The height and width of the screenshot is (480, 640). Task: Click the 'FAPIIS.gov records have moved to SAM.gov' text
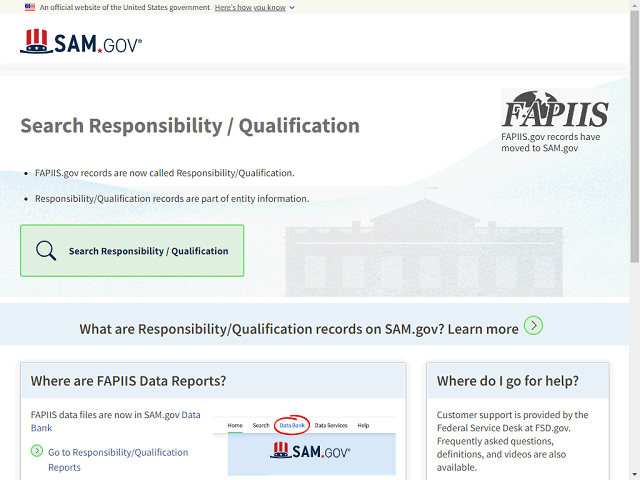tap(551, 142)
